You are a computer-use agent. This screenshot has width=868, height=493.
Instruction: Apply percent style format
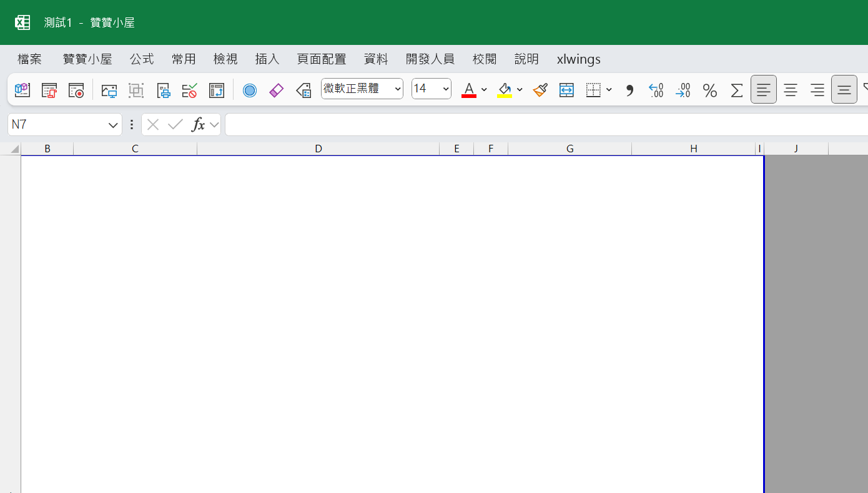point(710,90)
